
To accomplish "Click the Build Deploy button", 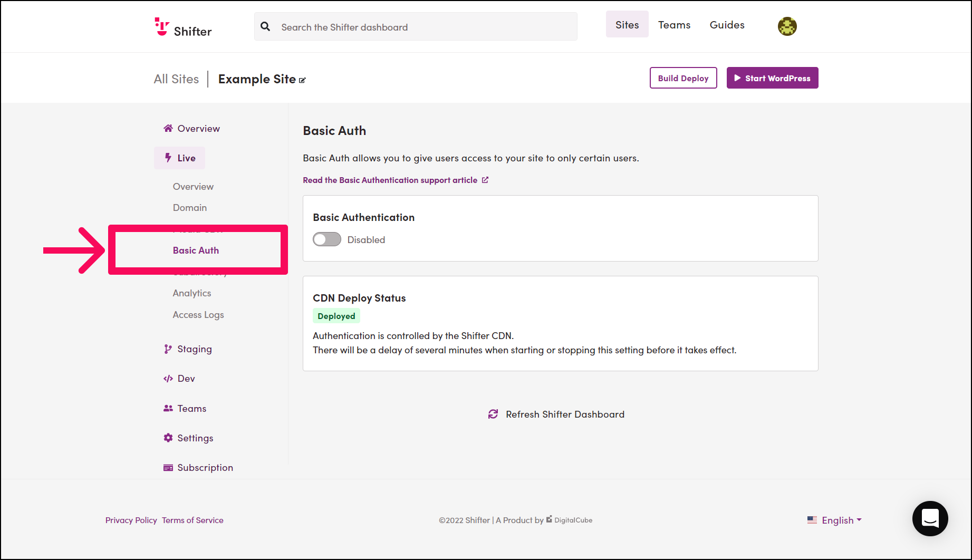I will pyautogui.click(x=683, y=78).
